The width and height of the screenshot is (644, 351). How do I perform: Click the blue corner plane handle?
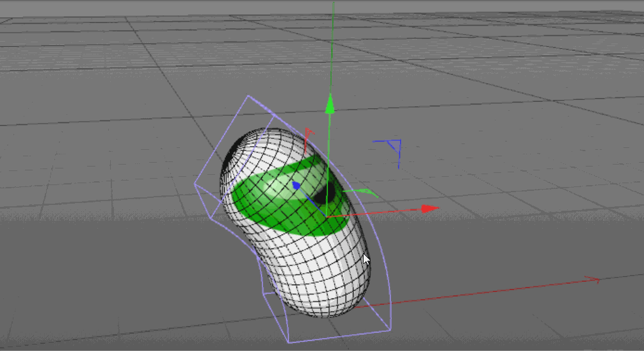tap(394, 146)
